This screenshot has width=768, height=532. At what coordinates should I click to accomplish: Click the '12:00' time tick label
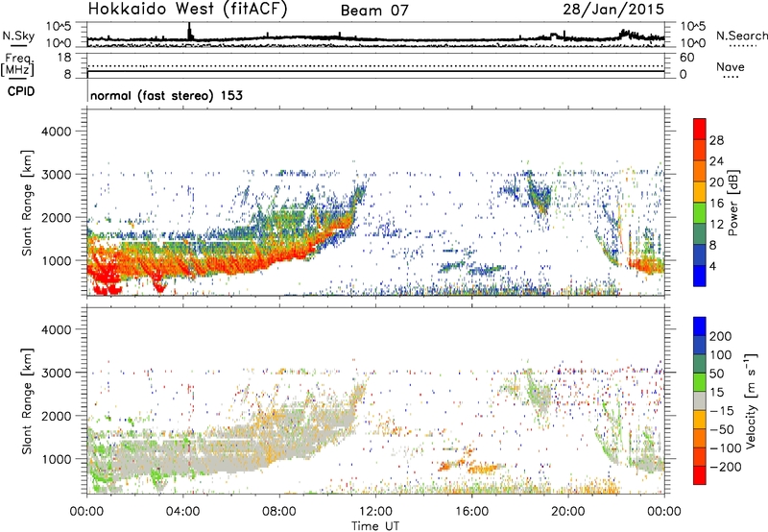(x=375, y=512)
